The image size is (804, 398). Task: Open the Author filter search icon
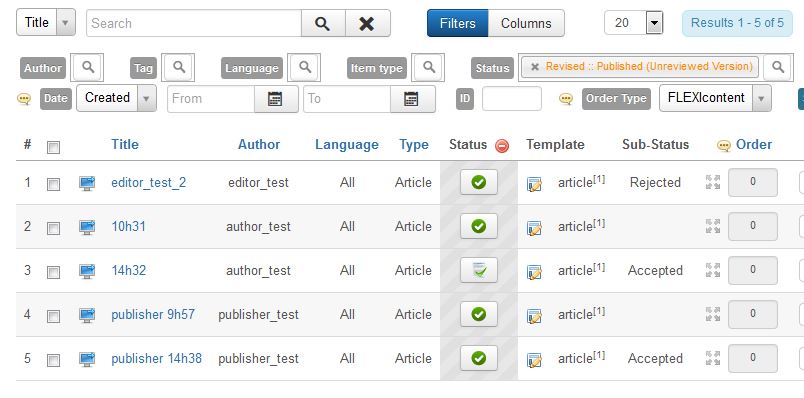click(88, 67)
